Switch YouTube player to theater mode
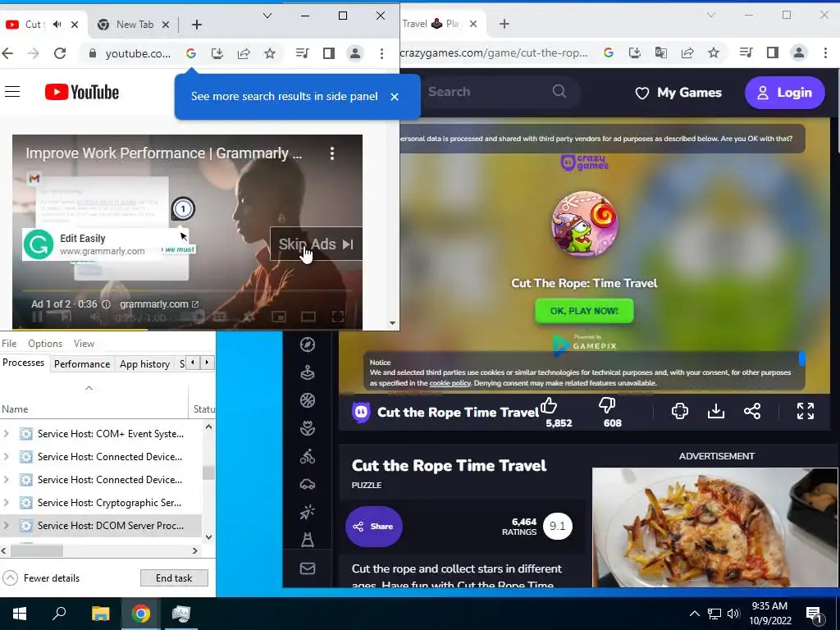 (308, 317)
